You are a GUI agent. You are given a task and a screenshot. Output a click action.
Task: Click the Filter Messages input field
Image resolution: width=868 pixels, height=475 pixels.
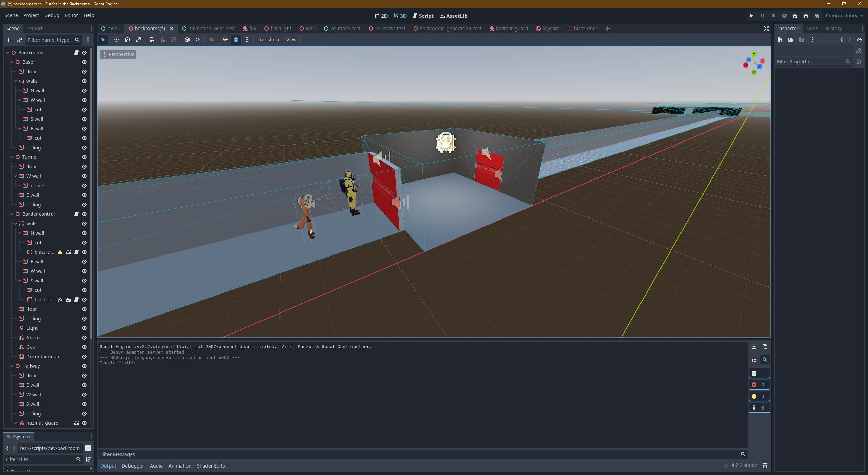[x=422, y=454]
